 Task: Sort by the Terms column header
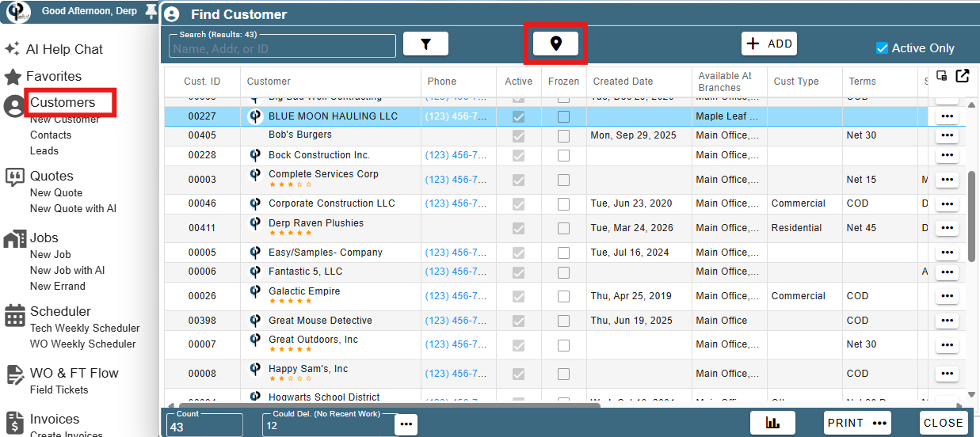(862, 82)
